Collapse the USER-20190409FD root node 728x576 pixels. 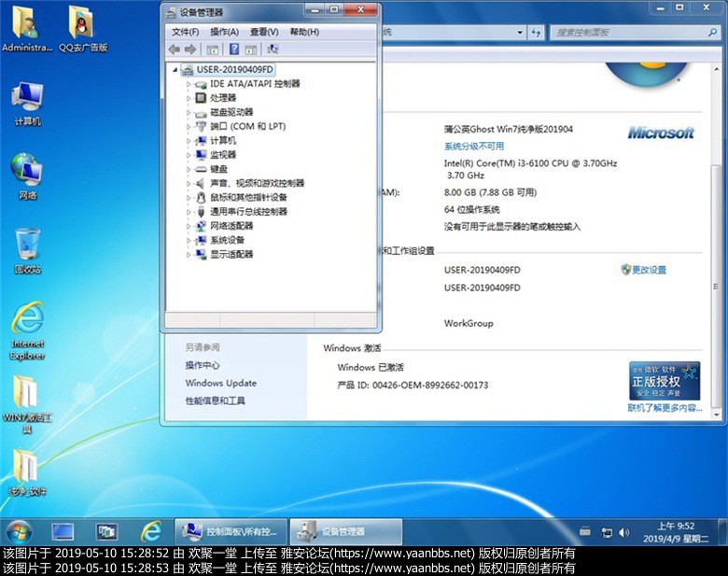pyautogui.click(x=175, y=70)
